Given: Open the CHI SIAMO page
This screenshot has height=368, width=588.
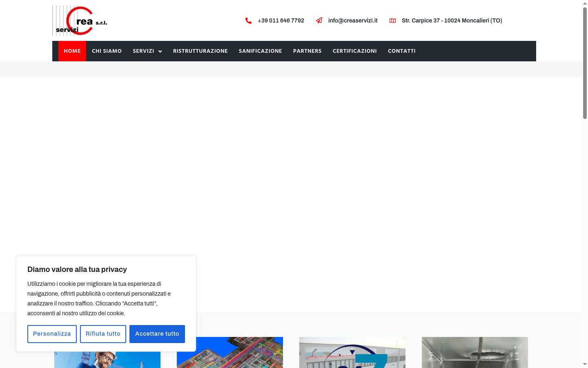Looking at the screenshot, I should pos(107,51).
